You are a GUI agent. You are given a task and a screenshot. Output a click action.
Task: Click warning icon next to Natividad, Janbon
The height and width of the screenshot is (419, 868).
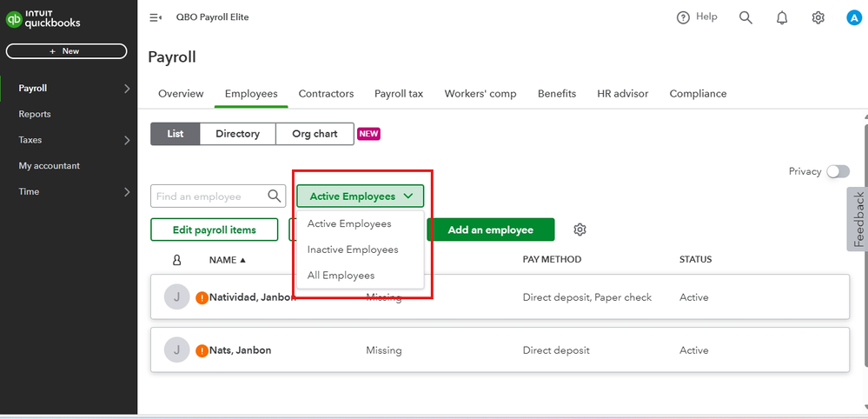[202, 297]
